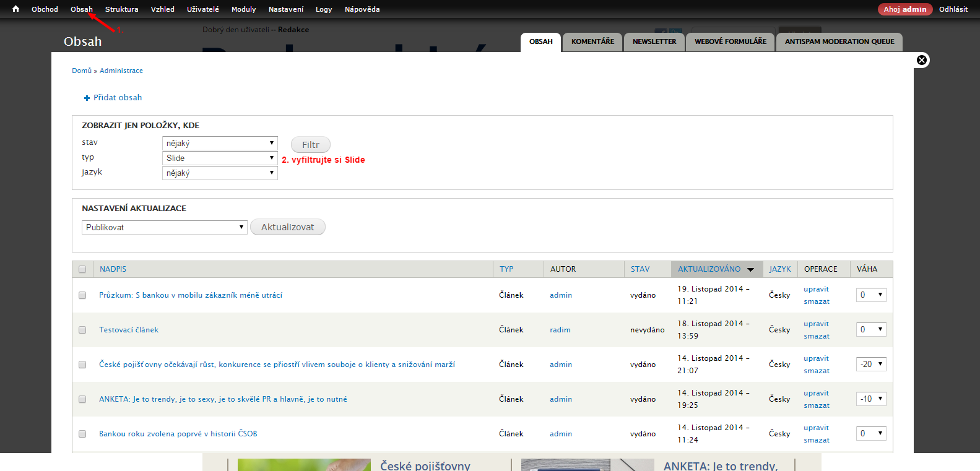The width and height of the screenshot is (980, 471).
Task: Click smazat for ANKETA row
Action: click(x=817, y=405)
